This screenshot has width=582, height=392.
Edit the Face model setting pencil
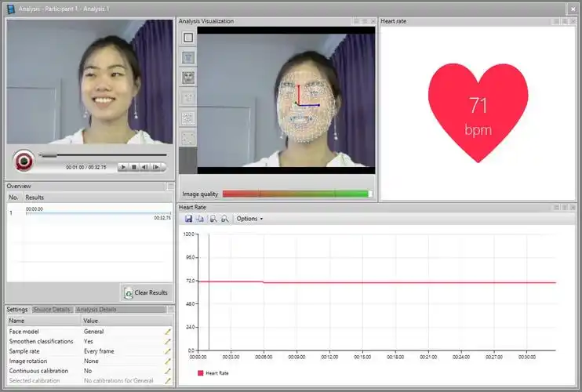click(x=167, y=332)
